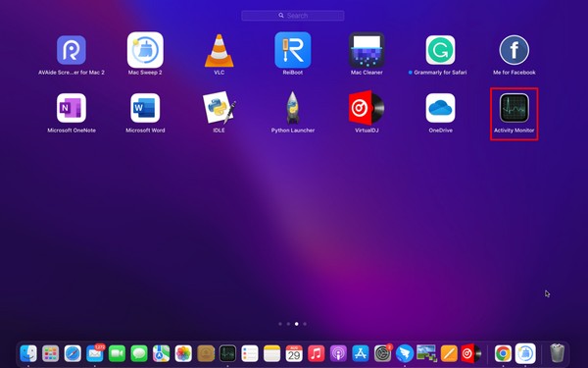Open Maps from the Dock
The height and width of the screenshot is (368, 588).
162,353
